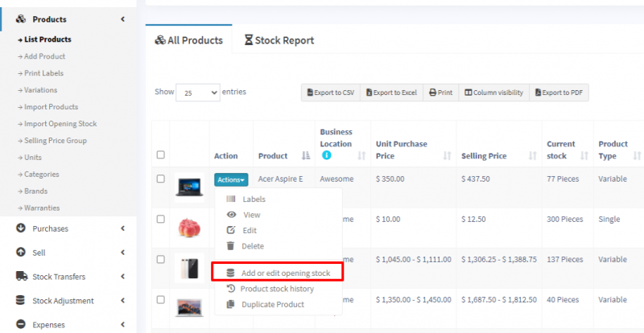Select the checkbox for the apple product row
The height and width of the screenshot is (333, 644).
(x=160, y=220)
